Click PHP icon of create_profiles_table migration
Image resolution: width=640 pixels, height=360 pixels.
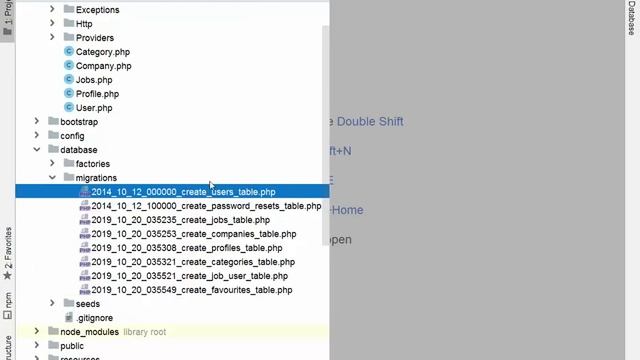click(x=84, y=247)
